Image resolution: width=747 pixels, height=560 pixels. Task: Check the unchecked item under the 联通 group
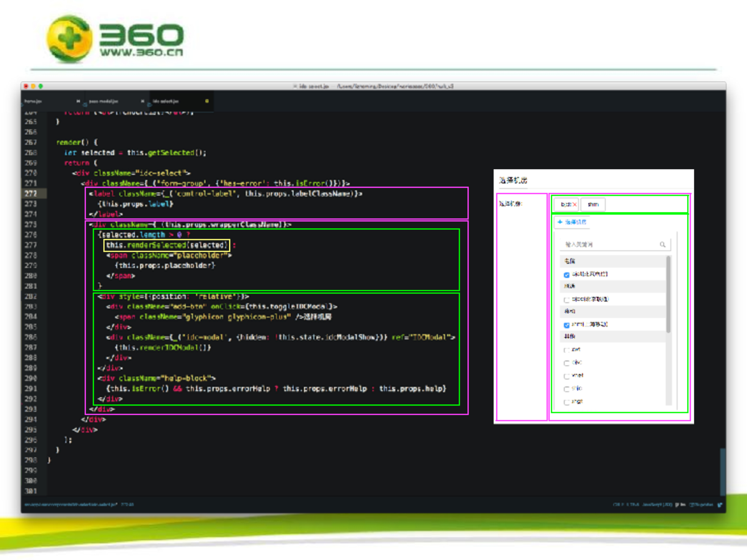[567, 300]
